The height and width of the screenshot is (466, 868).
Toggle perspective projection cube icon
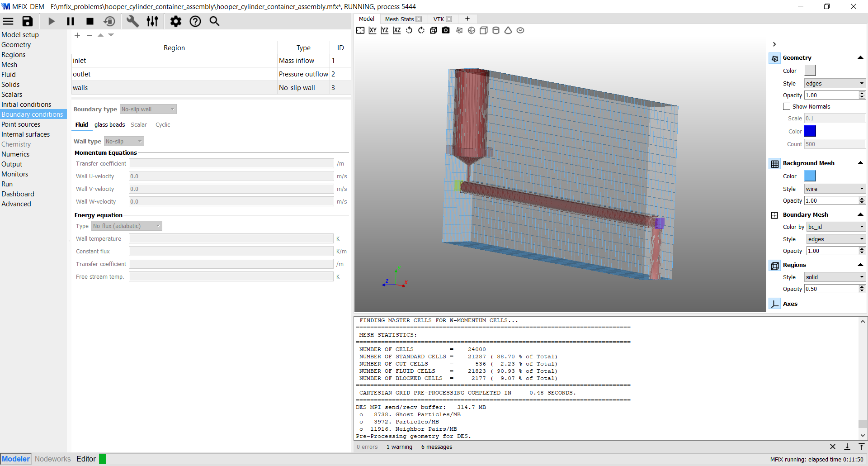434,30
